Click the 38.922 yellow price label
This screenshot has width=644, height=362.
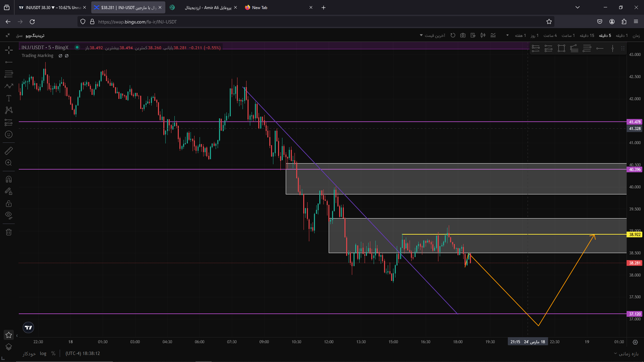[634, 234]
